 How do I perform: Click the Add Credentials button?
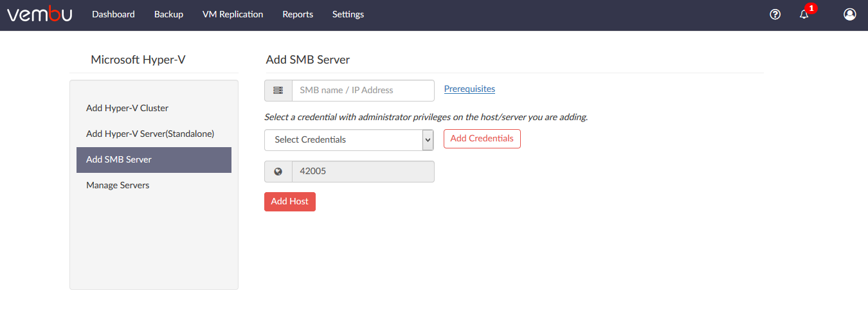482,139
